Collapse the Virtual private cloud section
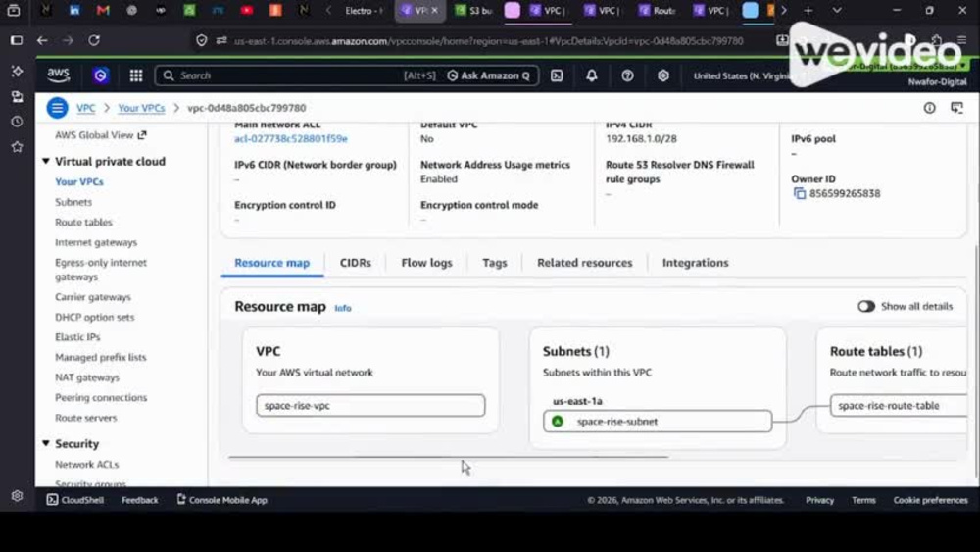 46,162
